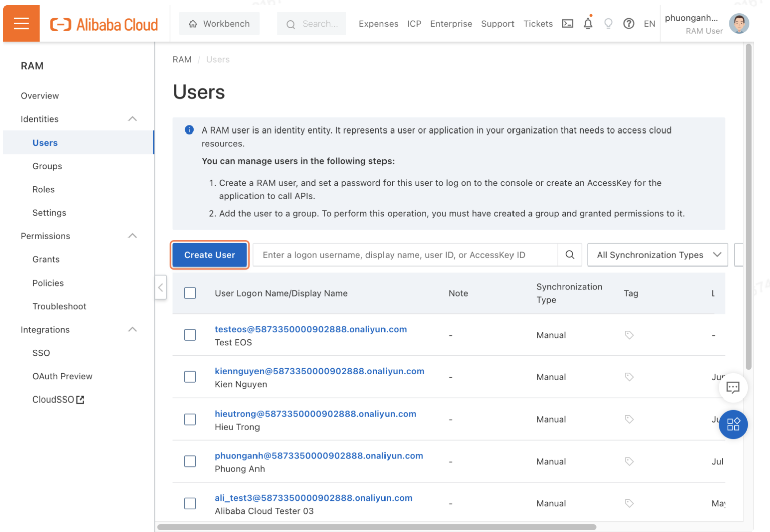The image size is (770, 532).
Task: Click the user search magnifier icon
Action: pos(570,255)
